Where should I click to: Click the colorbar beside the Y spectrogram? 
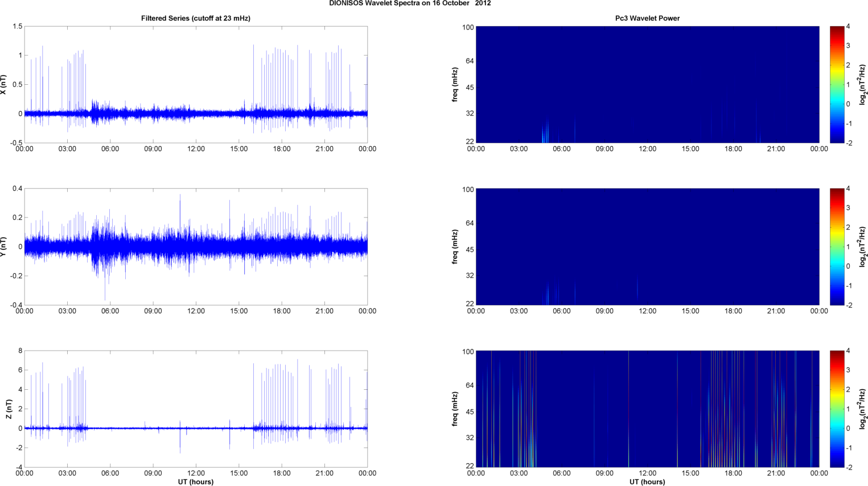click(837, 247)
